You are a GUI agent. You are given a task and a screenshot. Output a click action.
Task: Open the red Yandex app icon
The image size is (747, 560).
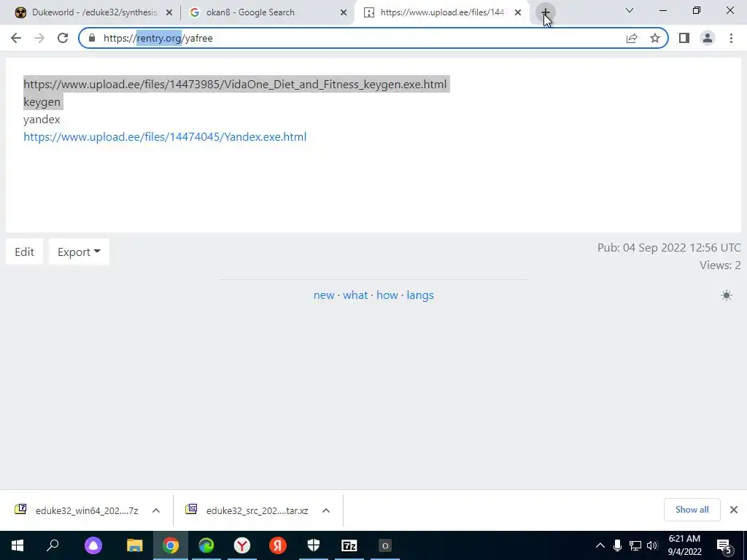278,545
